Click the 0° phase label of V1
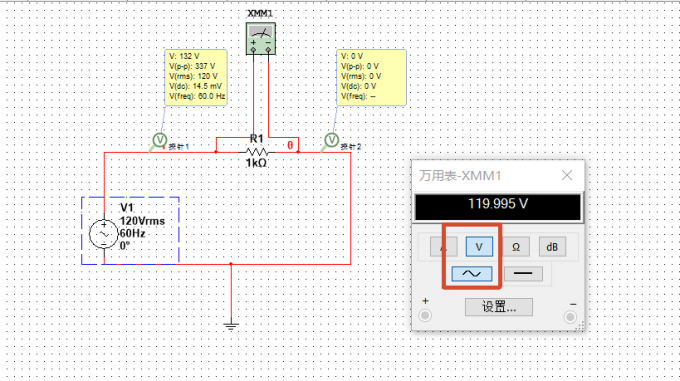 [124, 246]
